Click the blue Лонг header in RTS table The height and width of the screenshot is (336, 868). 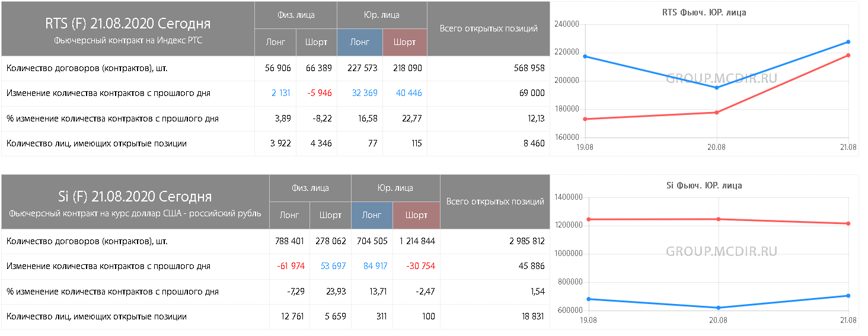(360, 42)
